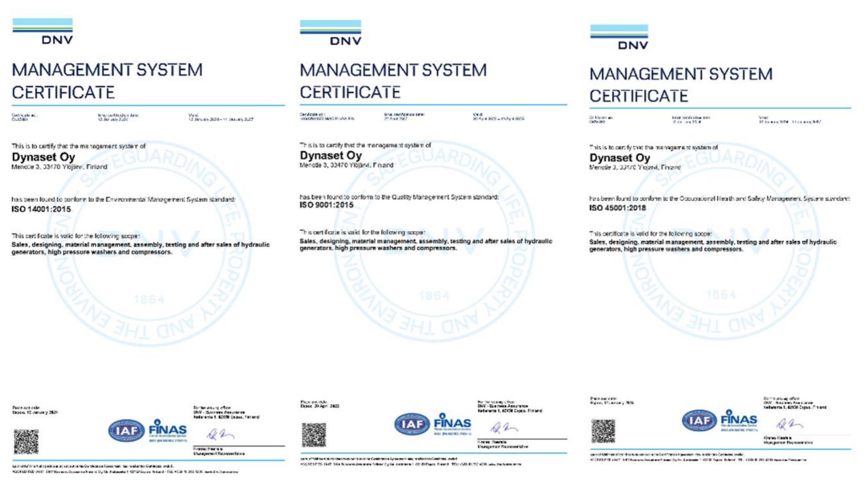Click DNV logo on ISO 9001 certificate
Screen dimensions: 868x488
(x=330, y=33)
